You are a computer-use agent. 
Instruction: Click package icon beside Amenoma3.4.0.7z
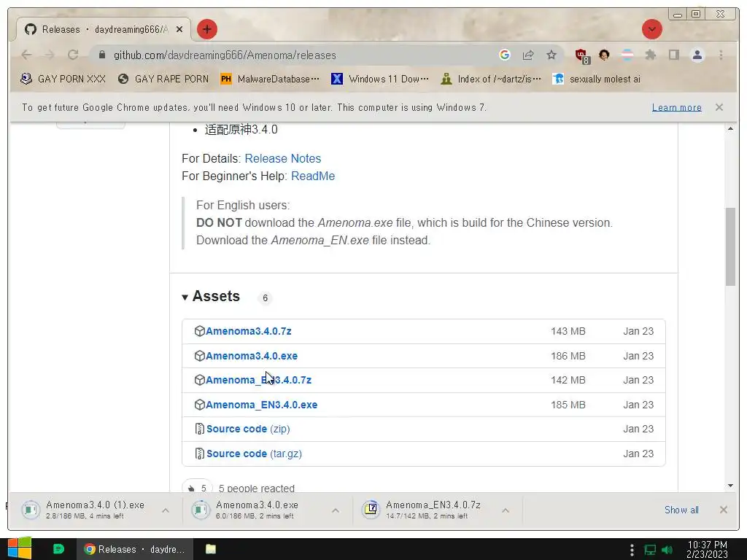[x=200, y=332]
